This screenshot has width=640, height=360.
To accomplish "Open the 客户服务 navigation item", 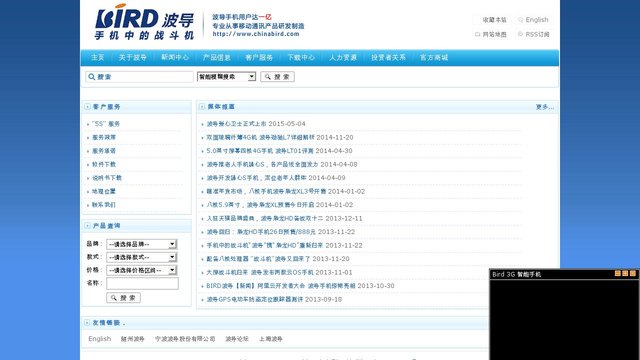I will click(x=259, y=58).
